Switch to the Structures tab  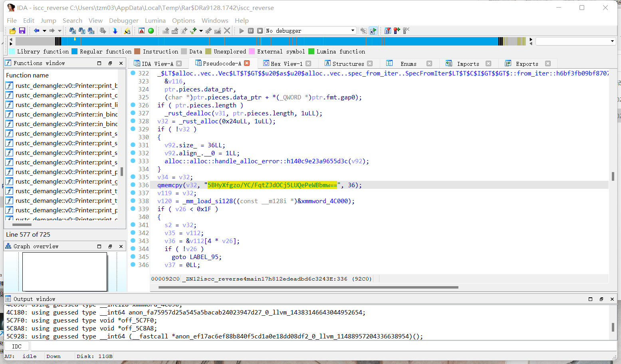tap(348, 63)
